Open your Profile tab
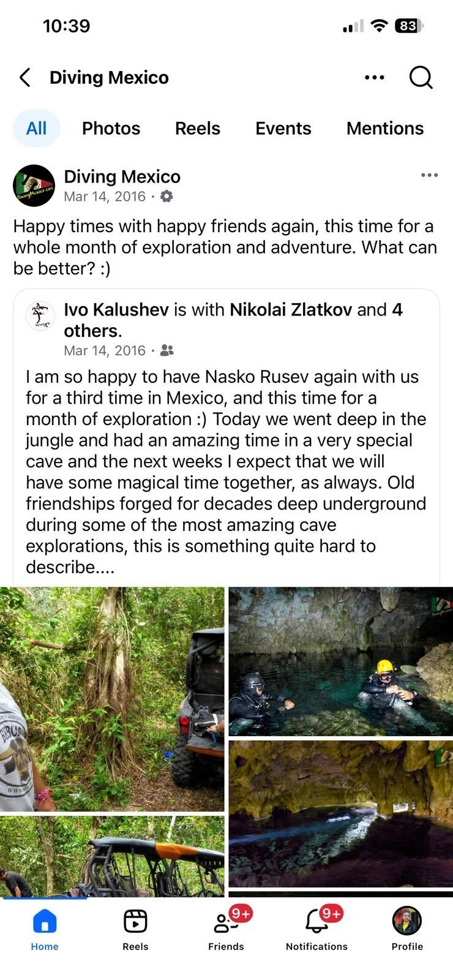 tap(407, 929)
